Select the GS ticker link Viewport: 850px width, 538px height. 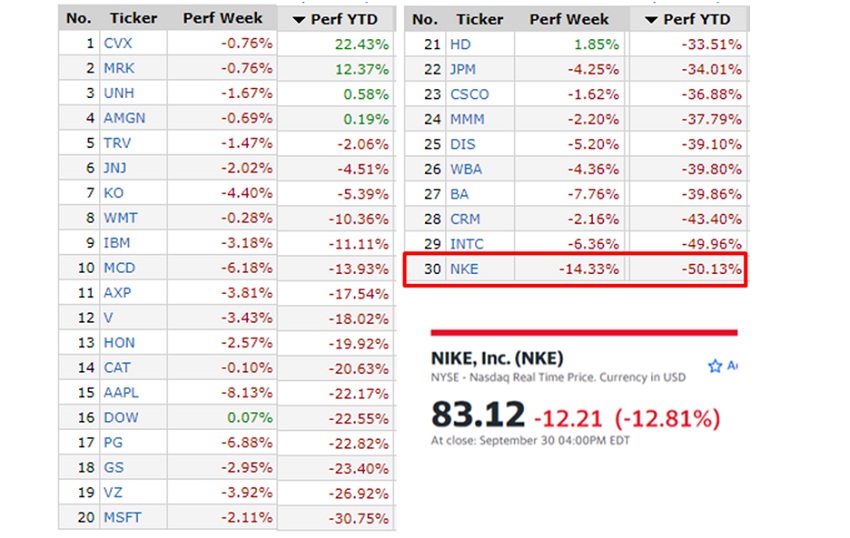[x=113, y=467]
